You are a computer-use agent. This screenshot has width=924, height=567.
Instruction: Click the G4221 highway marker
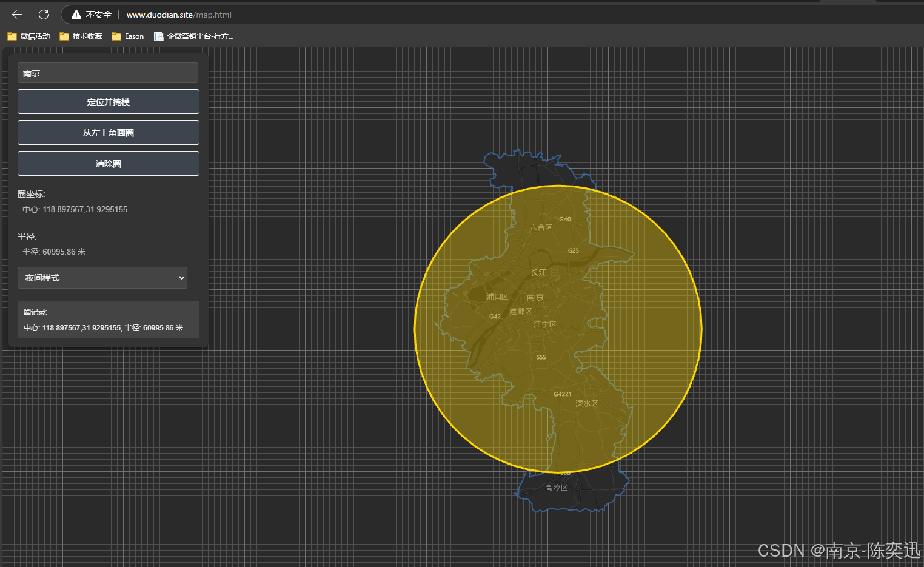tap(563, 394)
